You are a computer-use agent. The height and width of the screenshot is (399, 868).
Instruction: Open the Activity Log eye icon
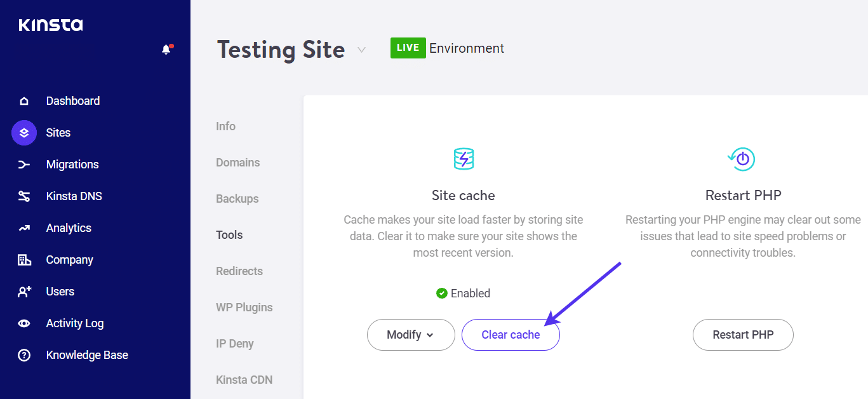(23, 323)
